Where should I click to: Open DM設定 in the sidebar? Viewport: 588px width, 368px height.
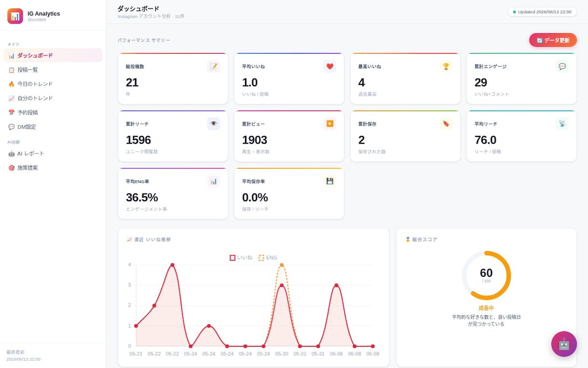pos(53,127)
